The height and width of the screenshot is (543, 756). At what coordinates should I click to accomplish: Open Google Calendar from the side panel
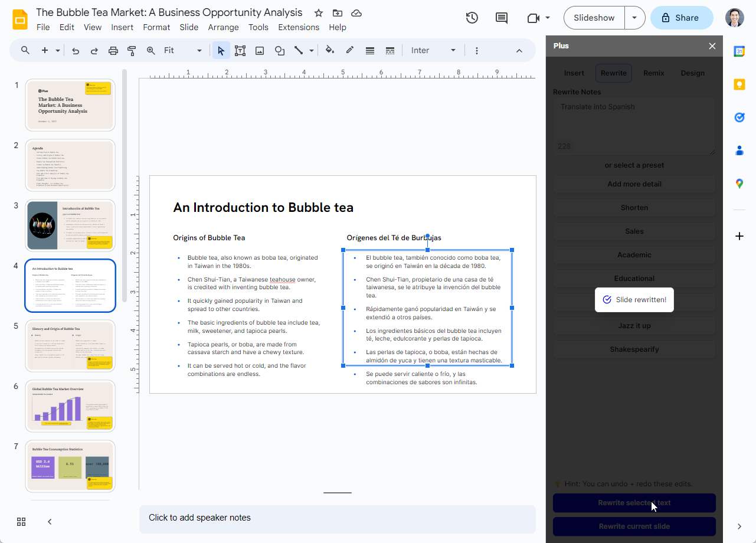[739, 52]
